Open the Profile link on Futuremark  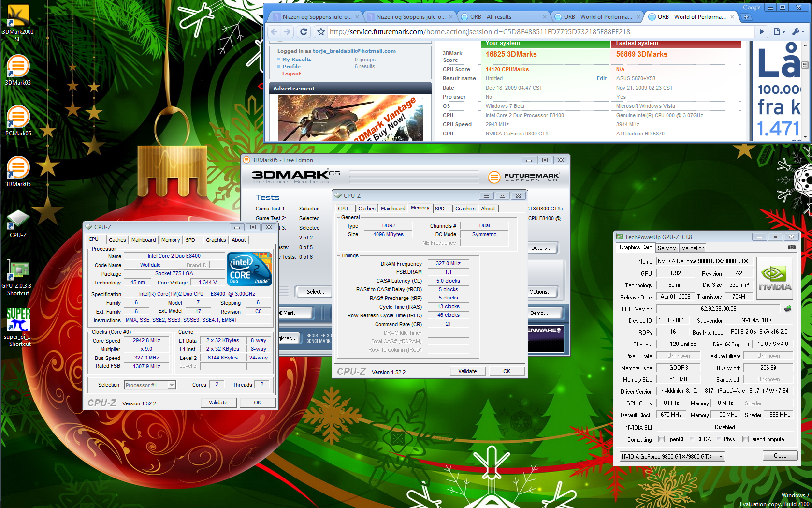point(291,67)
